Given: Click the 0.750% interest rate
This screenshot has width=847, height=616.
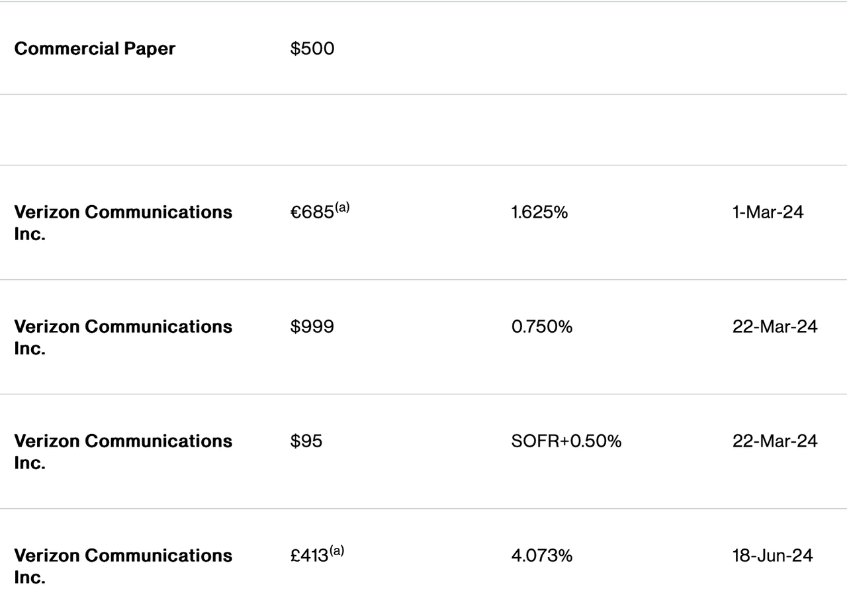Looking at the screenshot, I should pyautogui.click(x=542, y=327).
